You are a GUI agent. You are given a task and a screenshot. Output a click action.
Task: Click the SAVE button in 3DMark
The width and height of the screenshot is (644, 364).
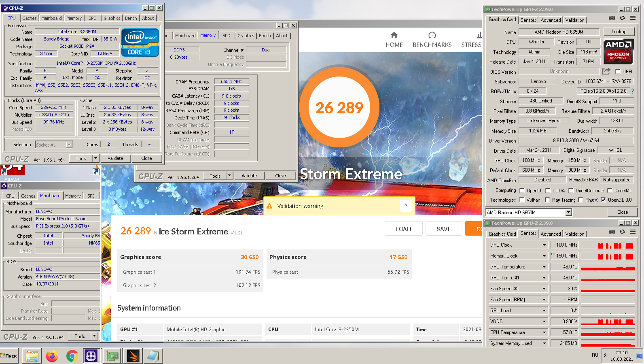[x=444, y=229]
